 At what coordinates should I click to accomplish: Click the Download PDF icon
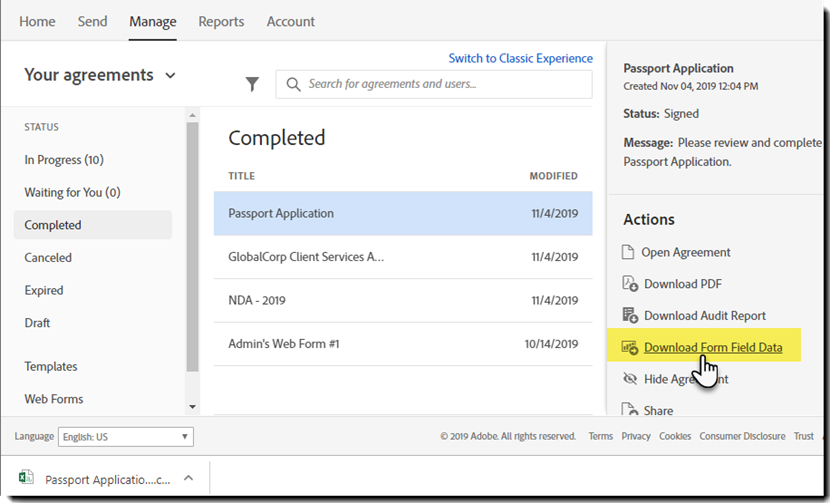pos(629,284)
